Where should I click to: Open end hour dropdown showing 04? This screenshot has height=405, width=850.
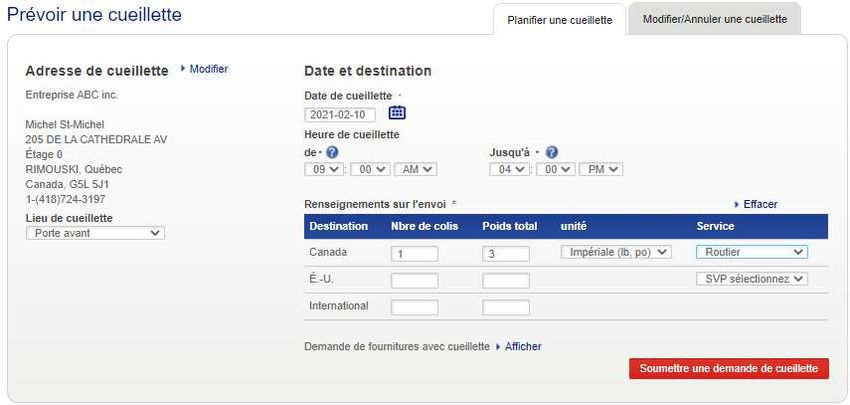pos(508,169)
